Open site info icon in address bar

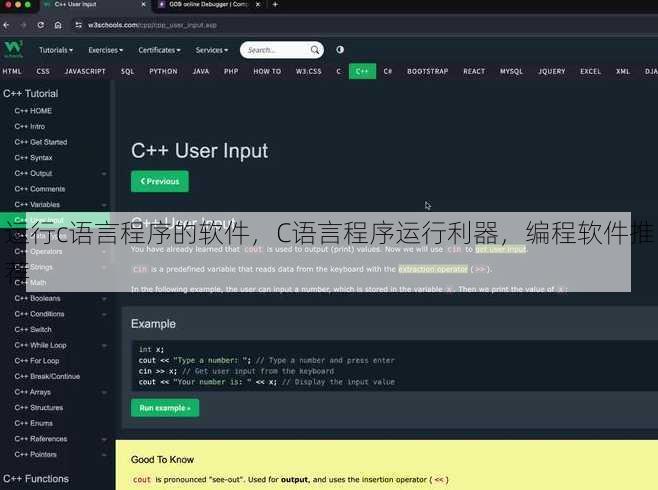[x=78, y=25]
